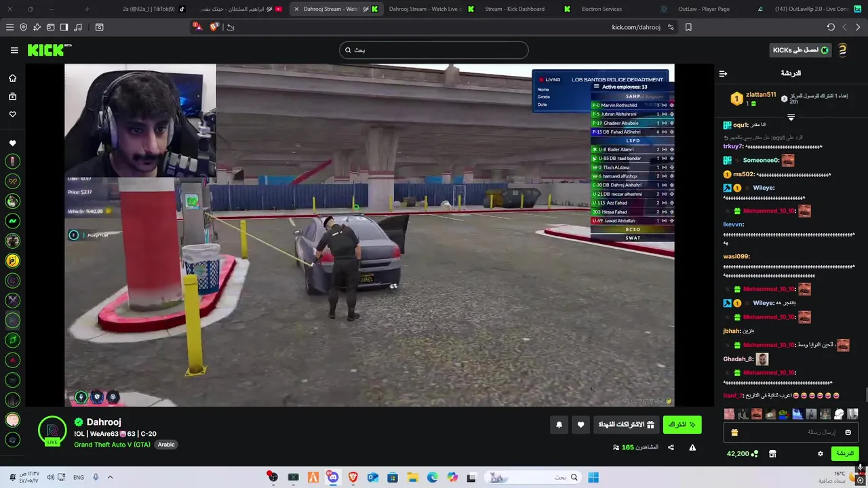Expand the chat leaderboard chevron

(791, 117)
